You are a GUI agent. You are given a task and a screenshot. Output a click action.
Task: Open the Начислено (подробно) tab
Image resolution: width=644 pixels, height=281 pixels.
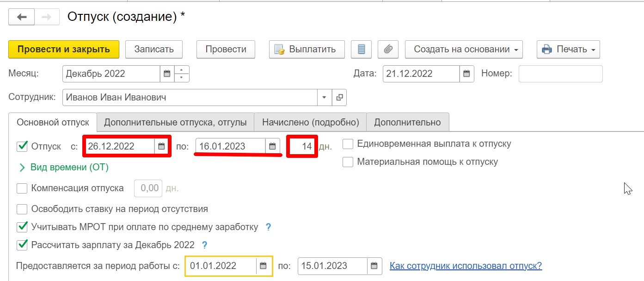click(x=310, y=123)
